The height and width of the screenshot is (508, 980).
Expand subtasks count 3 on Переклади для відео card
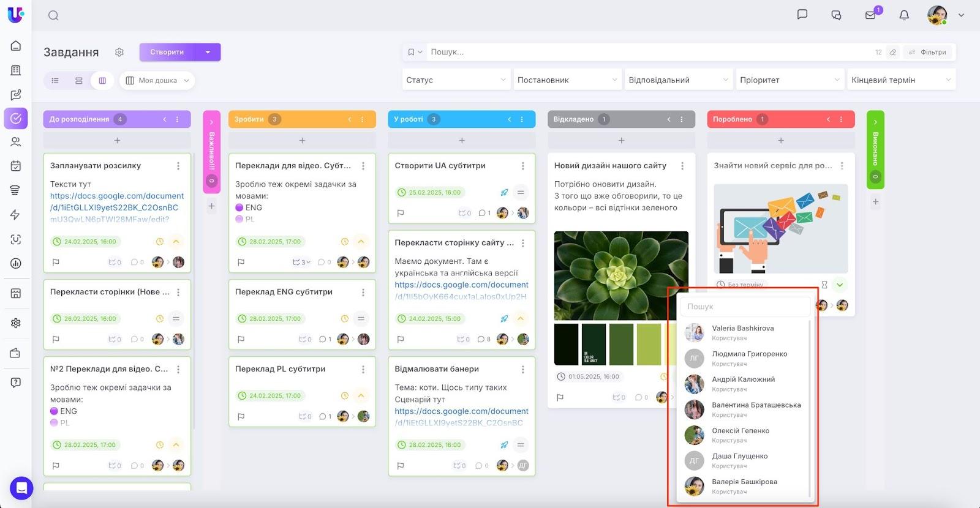pyautogui.click(x=301, y=262)
